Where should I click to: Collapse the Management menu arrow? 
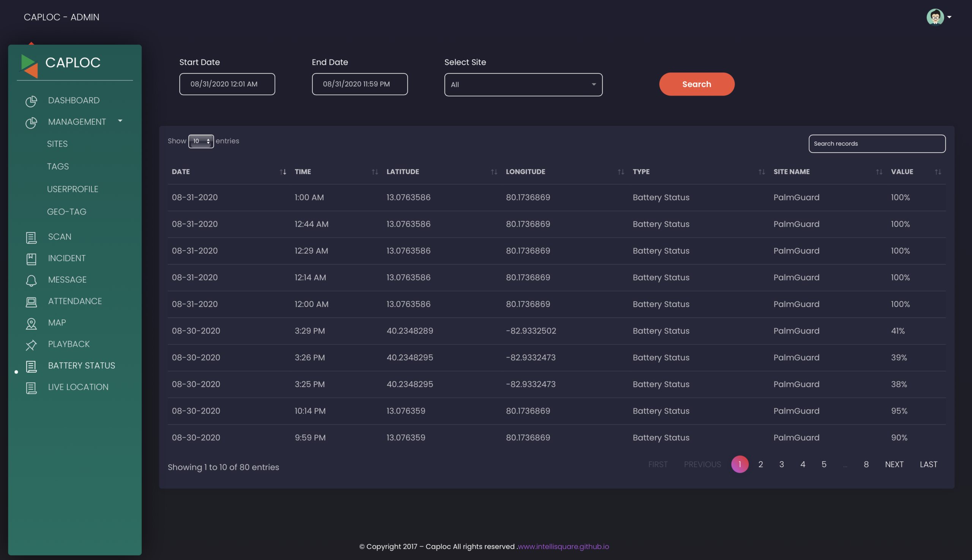point(120,121)
